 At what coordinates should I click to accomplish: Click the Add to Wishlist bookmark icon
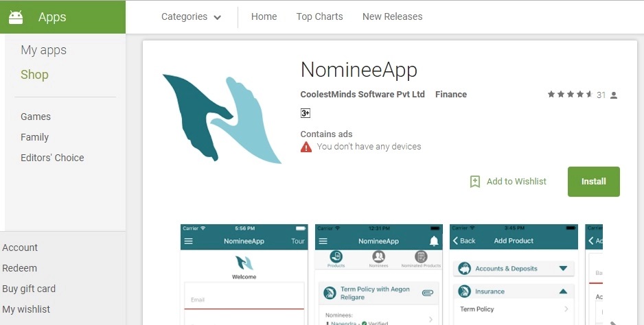pos(475,182)
